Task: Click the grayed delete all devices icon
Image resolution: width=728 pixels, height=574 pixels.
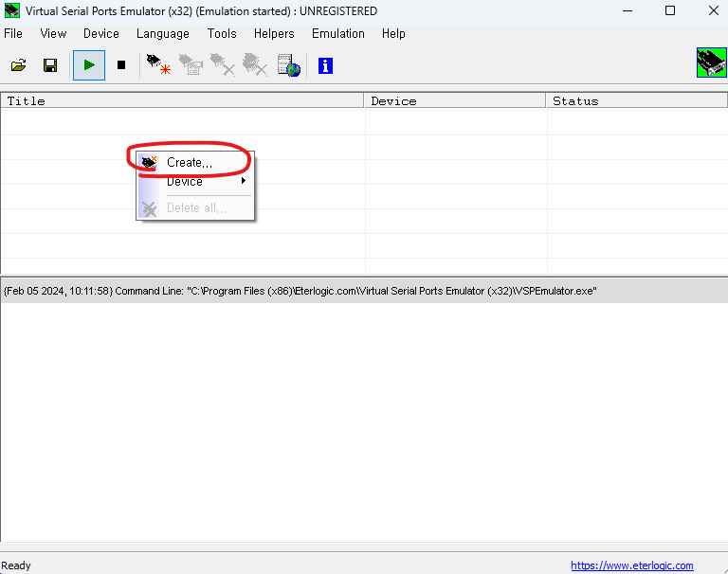Action: pos(255,64)
